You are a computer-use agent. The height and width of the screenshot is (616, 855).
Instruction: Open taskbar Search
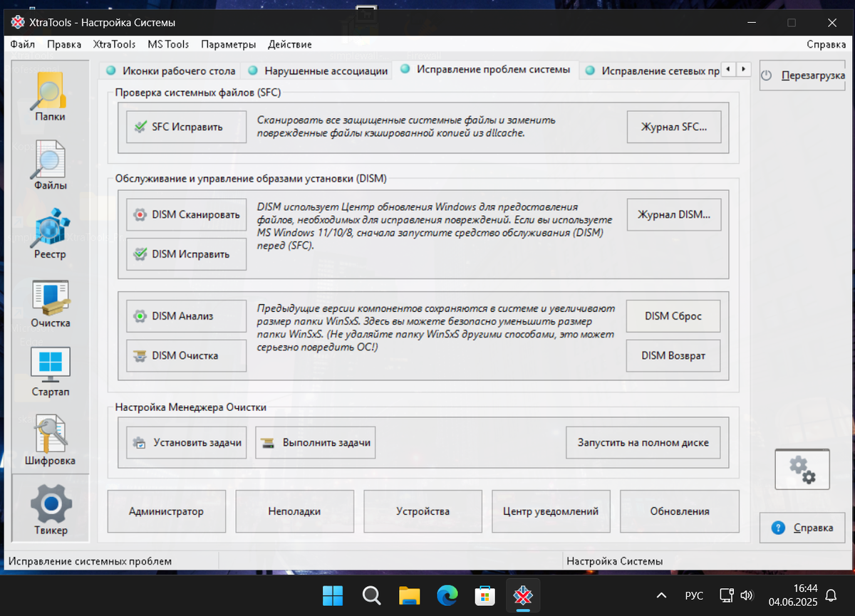[370, 595]
